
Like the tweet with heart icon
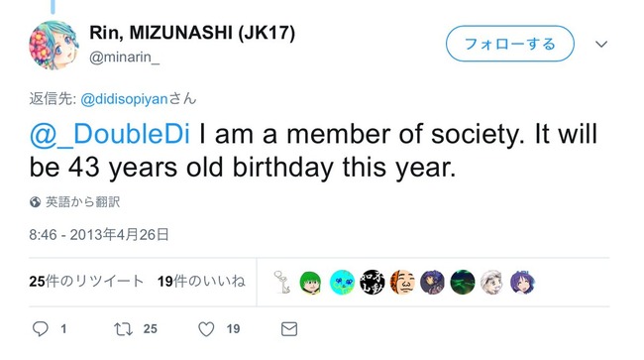coord(206,329)
